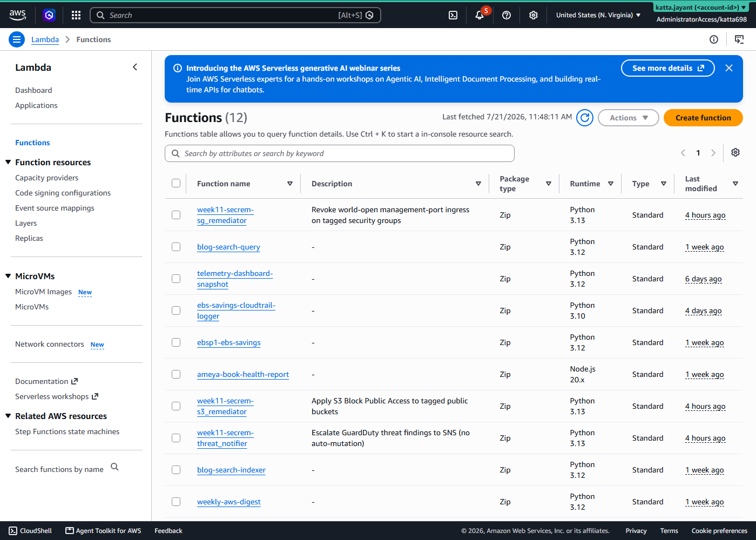Focus the functions attribute search field
The width and height of the screenshot is (756, 540).
coord(339,153)
